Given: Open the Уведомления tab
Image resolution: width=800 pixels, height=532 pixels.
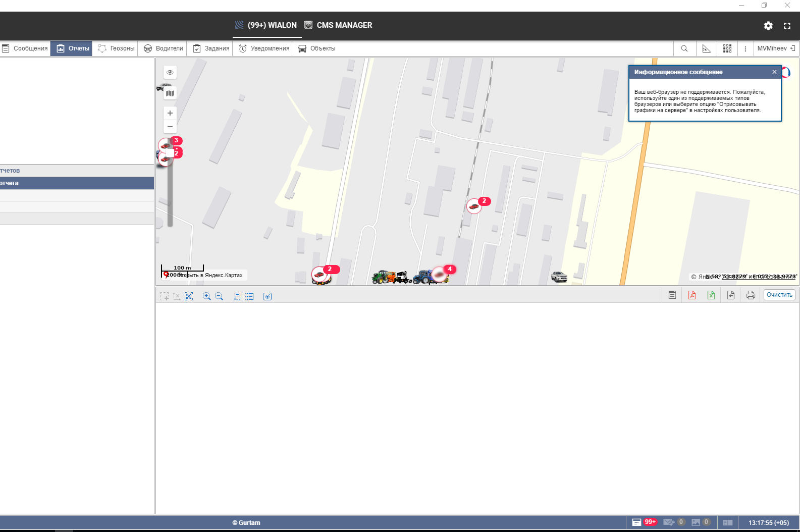Looking at the screenshot, I should pos(264,48).
